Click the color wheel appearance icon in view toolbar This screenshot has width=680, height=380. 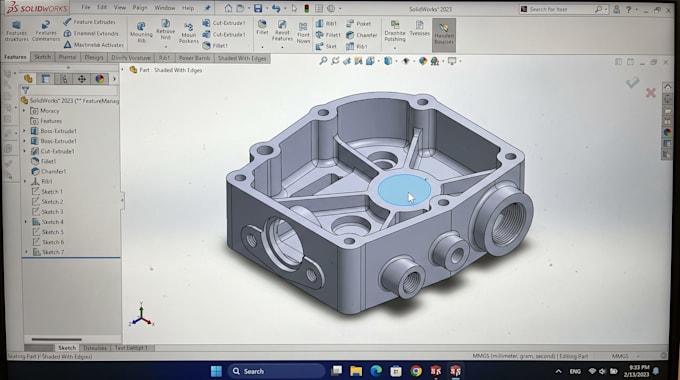tap(423, 61)
